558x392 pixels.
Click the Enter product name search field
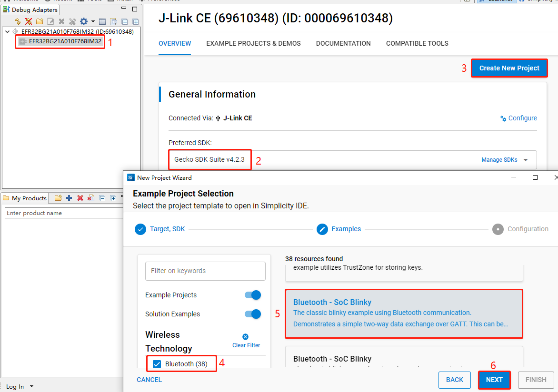[x=62, y=213]
